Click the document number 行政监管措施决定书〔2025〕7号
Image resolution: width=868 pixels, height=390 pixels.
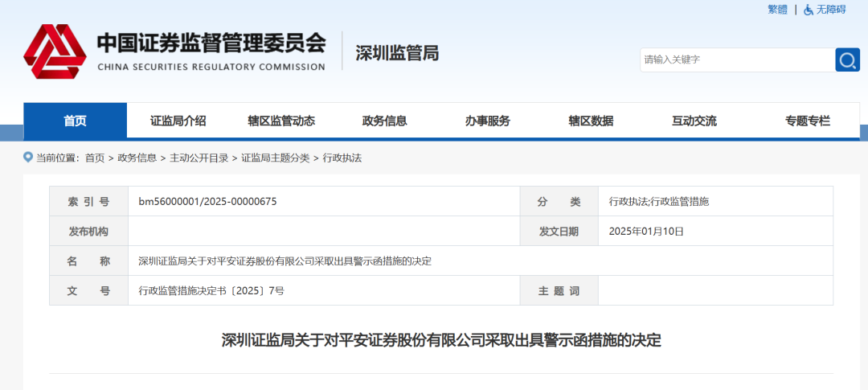point(211,291)
